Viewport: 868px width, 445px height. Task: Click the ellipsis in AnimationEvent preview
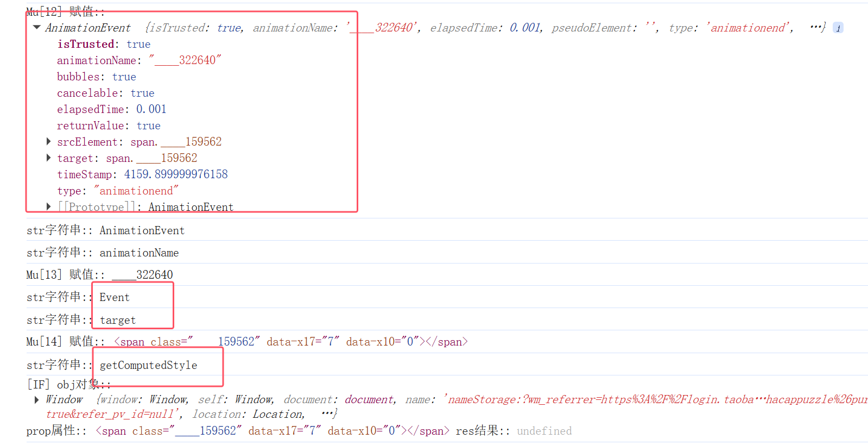coord(817,27)
